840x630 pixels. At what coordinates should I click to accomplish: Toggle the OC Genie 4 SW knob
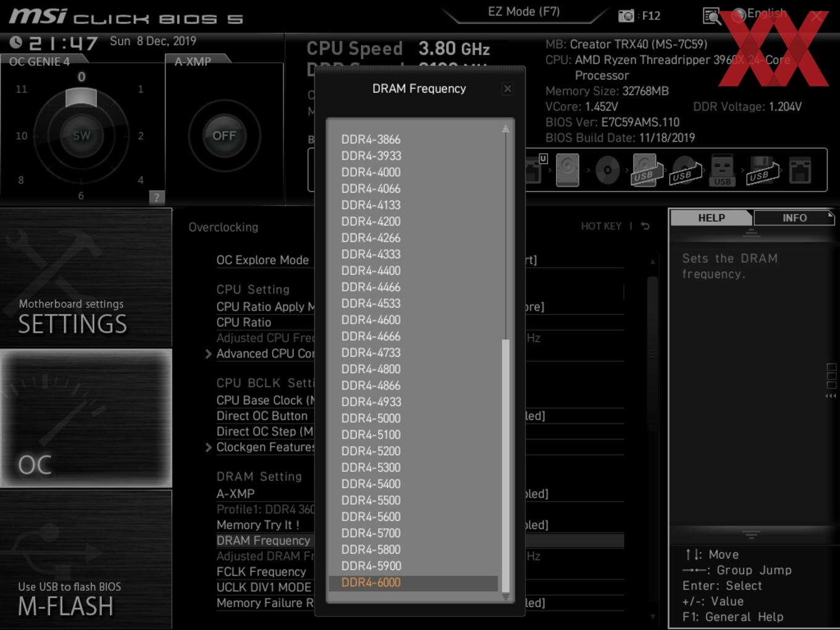click(x=82, y=135)
